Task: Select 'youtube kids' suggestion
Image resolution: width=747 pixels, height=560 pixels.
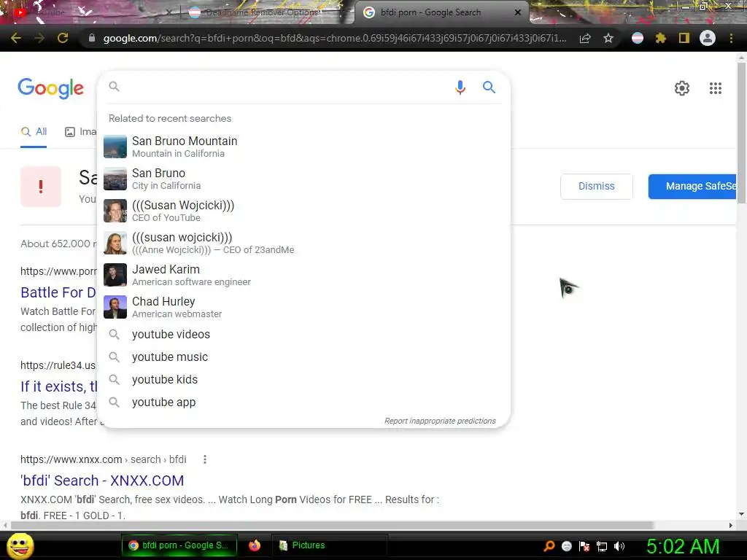Action: [x=304, y=379]
